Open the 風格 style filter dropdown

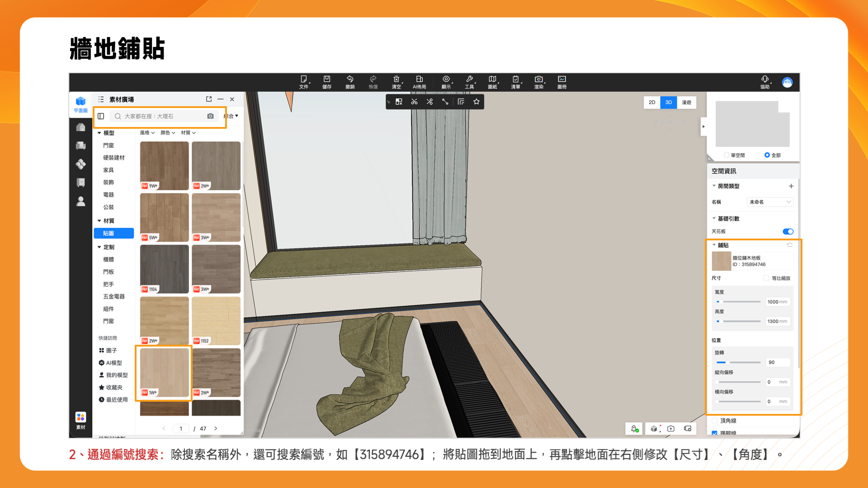(147, 133)
